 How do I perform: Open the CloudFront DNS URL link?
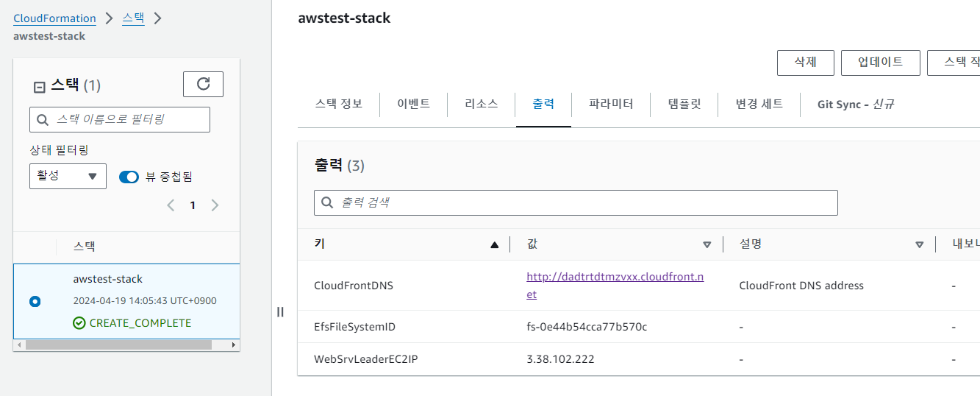[615, 286]
